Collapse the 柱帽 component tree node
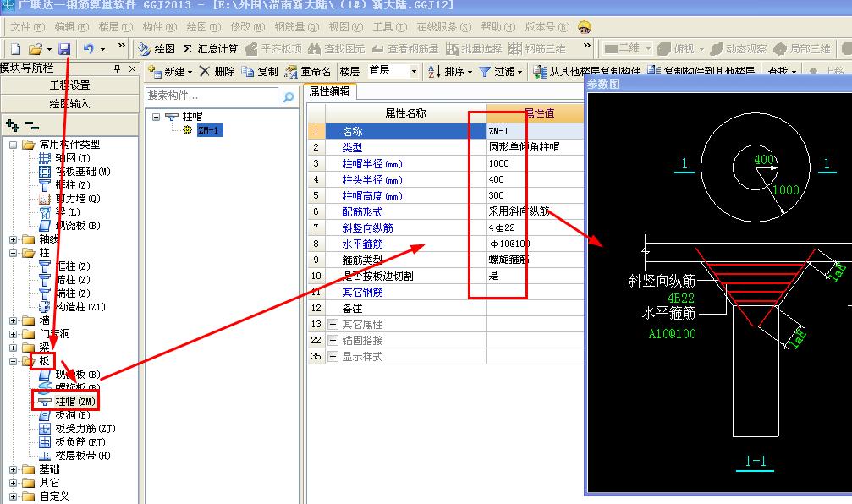This screenshot has height=504, width=852. 157,117
